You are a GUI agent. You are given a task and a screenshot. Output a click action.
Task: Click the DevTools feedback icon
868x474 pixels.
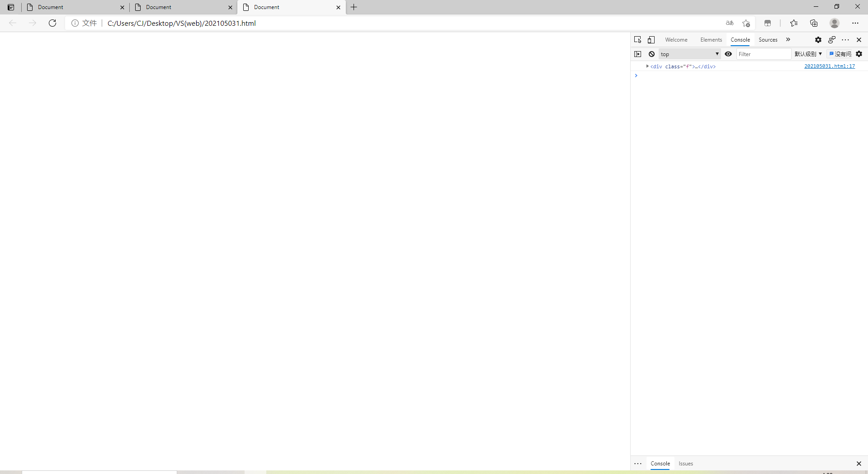point(831,40)
